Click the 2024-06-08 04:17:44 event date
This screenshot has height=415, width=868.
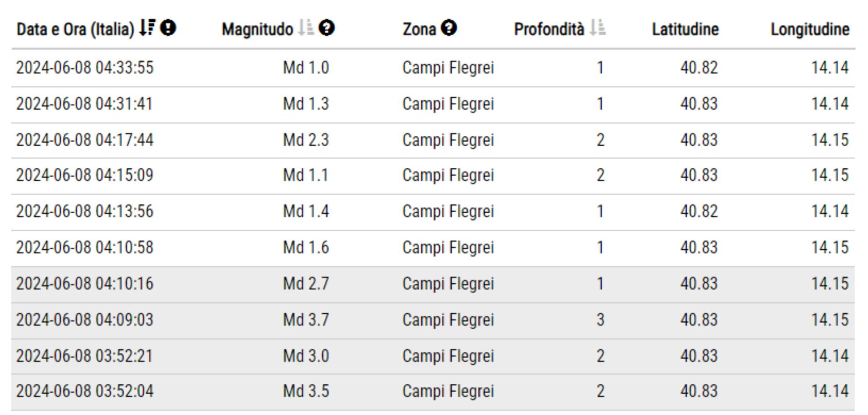tap(85, 140)
